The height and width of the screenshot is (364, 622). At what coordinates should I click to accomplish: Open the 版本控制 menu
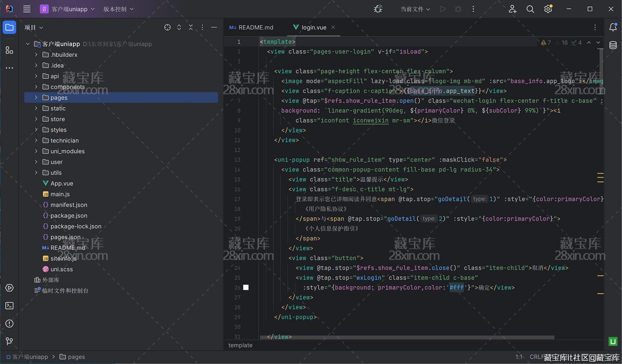point(118,9)
